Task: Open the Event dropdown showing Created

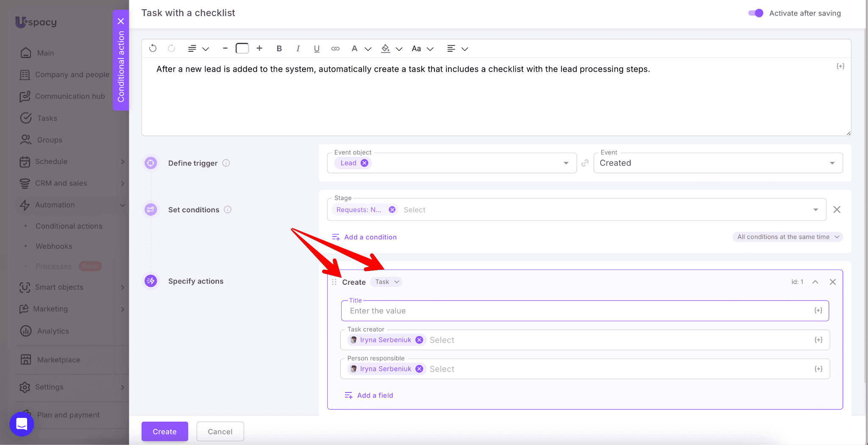Action: (718, 163)
